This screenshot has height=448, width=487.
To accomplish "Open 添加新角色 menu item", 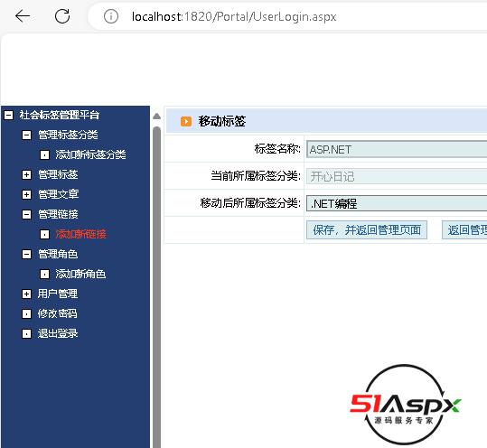I will 80,274.
